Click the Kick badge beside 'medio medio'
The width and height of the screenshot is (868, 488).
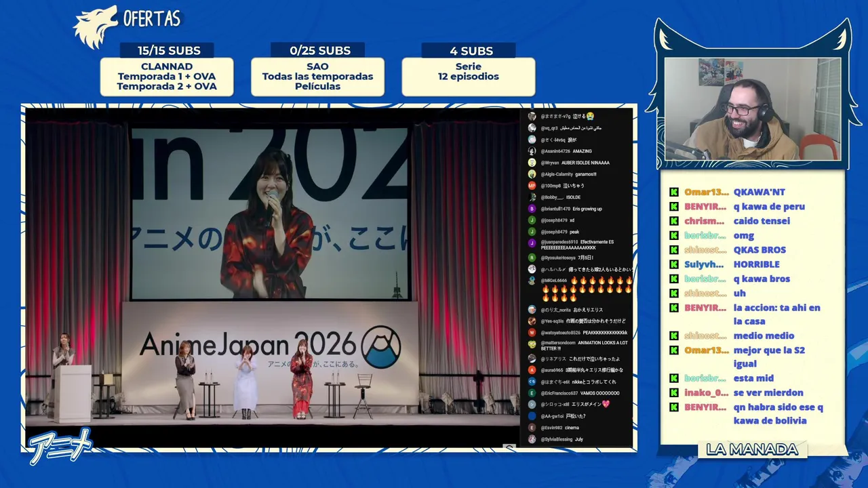click(x=673, y=335)
